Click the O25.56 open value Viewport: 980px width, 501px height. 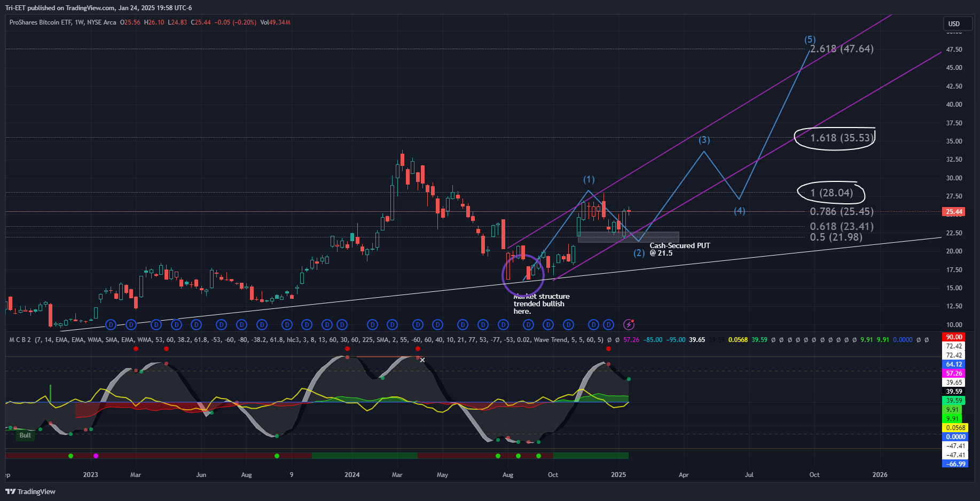coord(130,22)
